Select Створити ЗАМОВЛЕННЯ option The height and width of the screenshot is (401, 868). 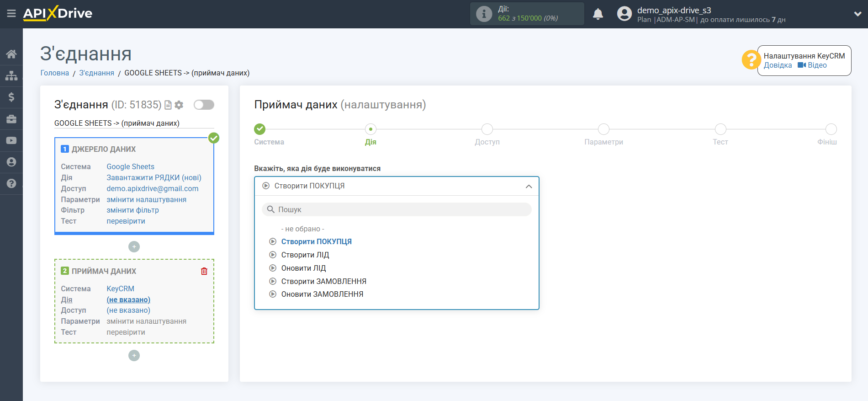coord(323,281)
